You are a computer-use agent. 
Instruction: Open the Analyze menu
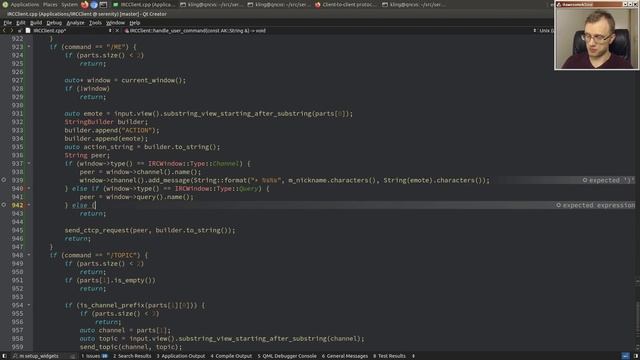click(75, 22)
